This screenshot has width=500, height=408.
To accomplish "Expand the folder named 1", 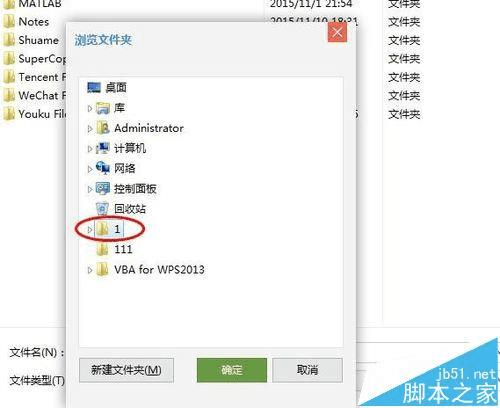I will coord(89,229).
